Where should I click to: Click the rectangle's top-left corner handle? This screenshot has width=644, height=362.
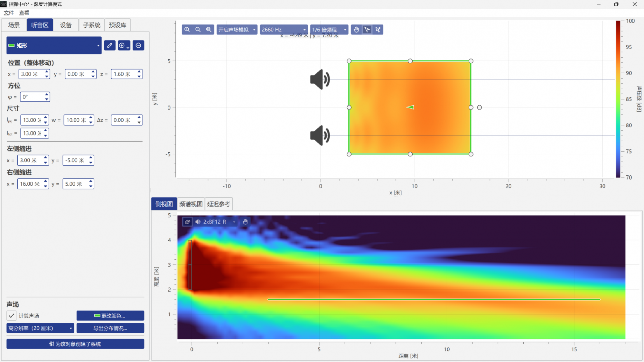pyautogui.click(x=349, y=61)
